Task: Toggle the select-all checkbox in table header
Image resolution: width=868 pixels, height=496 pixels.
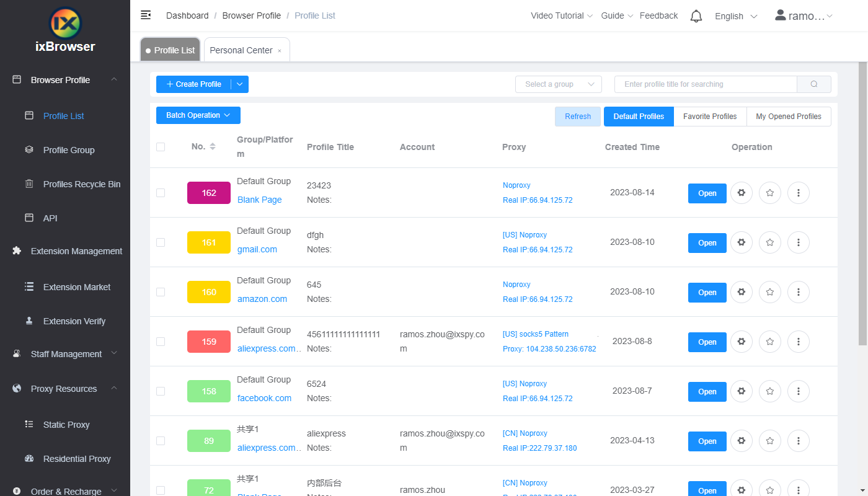Action: [x=161, y=147]
